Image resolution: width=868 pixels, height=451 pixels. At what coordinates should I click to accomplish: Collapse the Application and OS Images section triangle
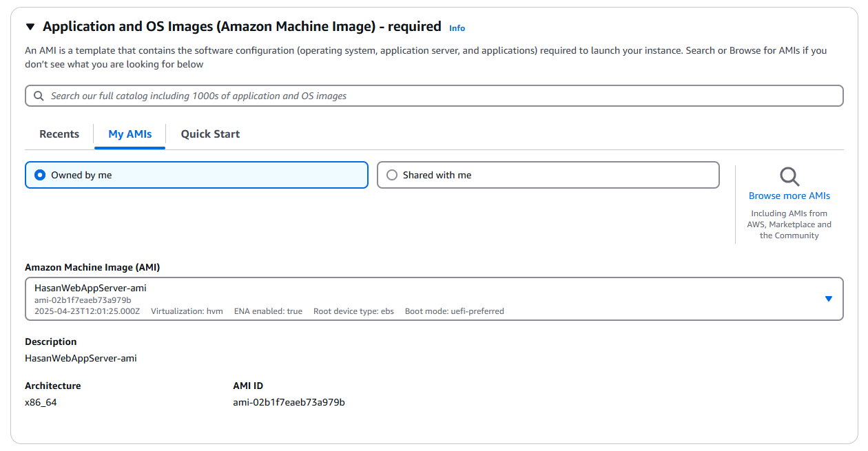[30, 27]
